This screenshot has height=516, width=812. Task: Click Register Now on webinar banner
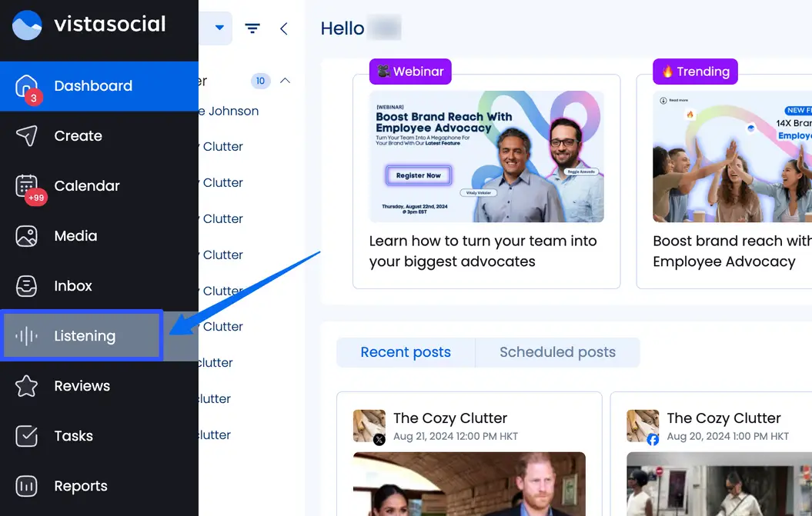418,175
